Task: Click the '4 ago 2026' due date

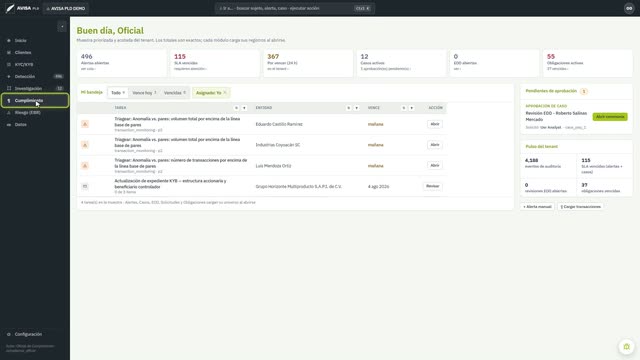Action: 378,187
